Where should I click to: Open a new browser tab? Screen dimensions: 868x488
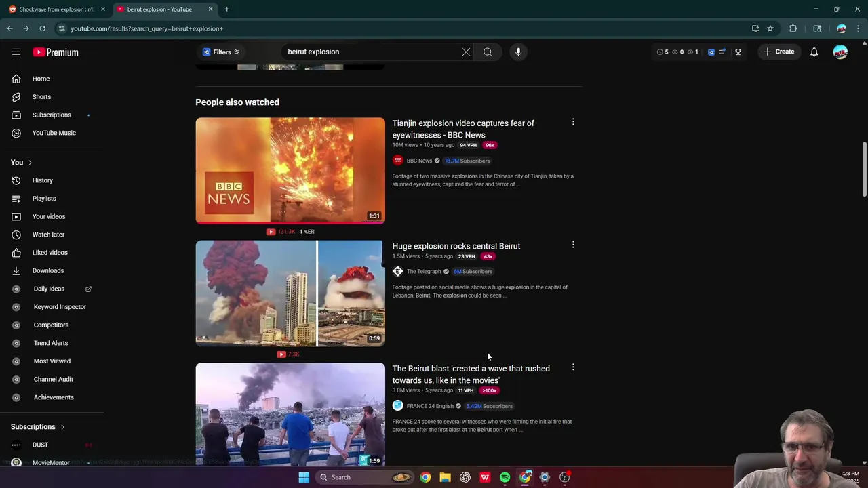(x=226, y=9)
